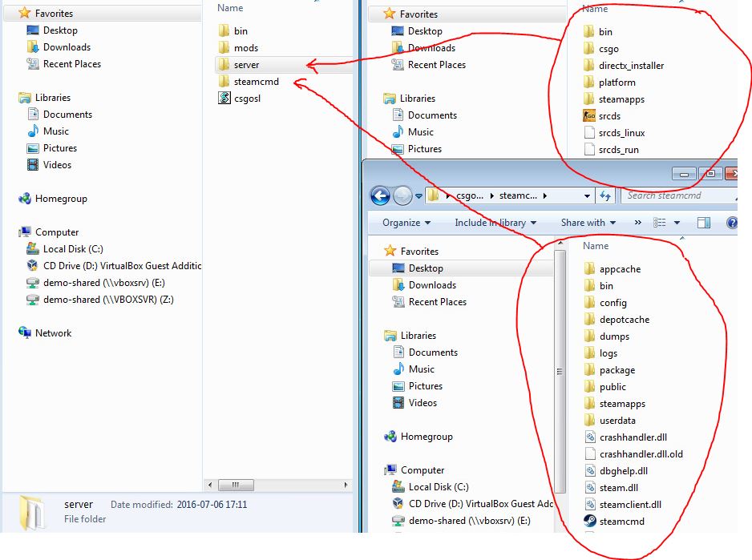Open the Help icon in steamcmd window toolbar
This screenshot has width=752, height=560.
(x=732, y=223)
